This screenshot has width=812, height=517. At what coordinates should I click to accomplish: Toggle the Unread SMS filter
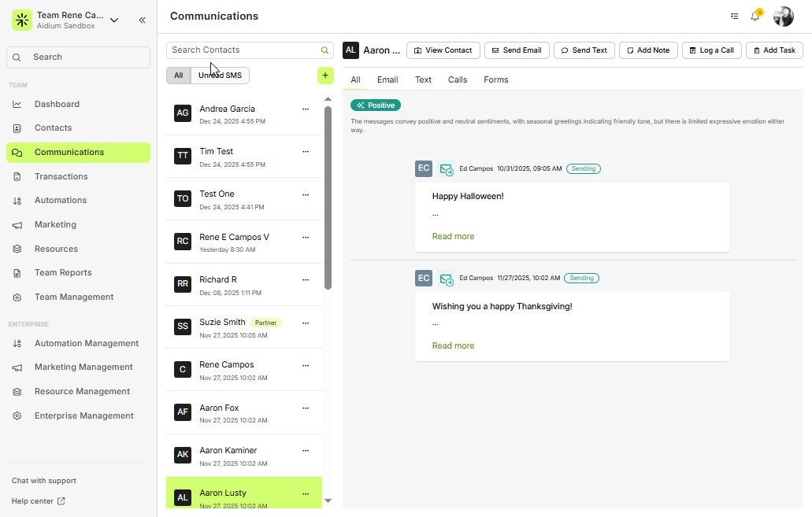221,76
